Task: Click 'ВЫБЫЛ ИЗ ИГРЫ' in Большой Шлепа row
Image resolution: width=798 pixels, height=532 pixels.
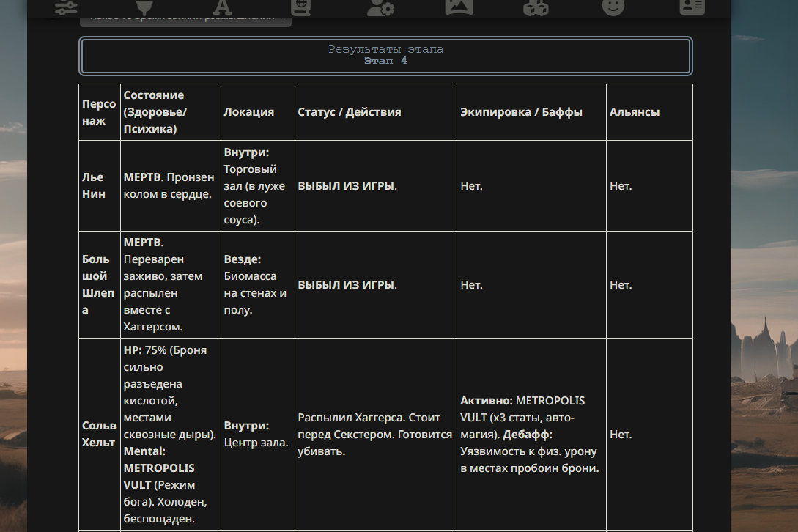Action: [x=376, y=284]
